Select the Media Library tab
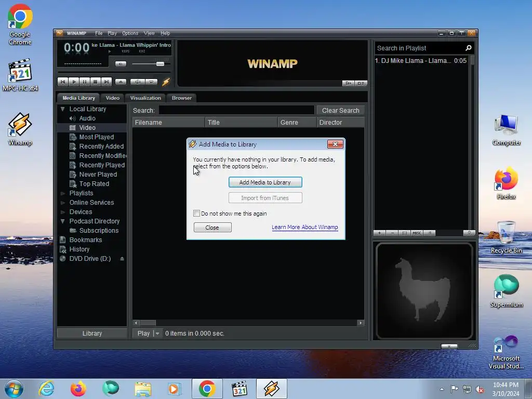The height and width of the screenshot is (399, 532). point(78,98)
